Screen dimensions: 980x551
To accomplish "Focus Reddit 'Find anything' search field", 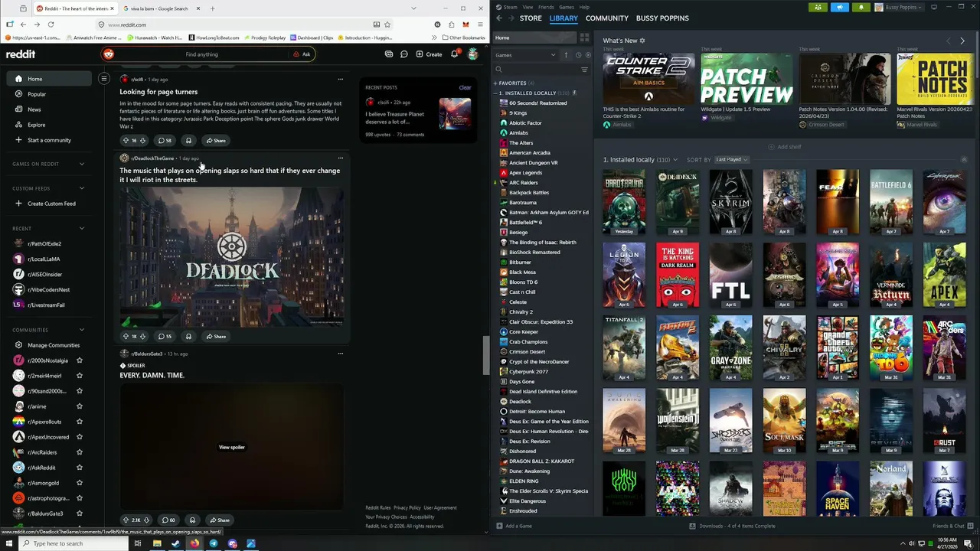I will click(201, 54).
